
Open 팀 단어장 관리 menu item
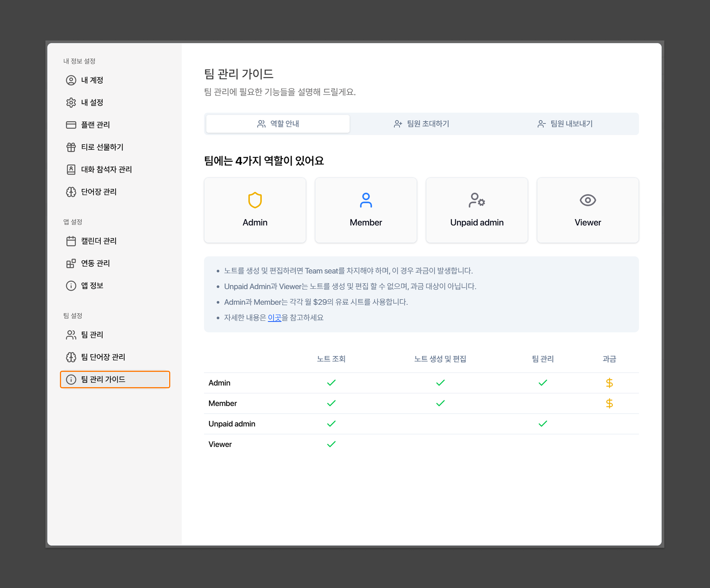click(103, 357)
